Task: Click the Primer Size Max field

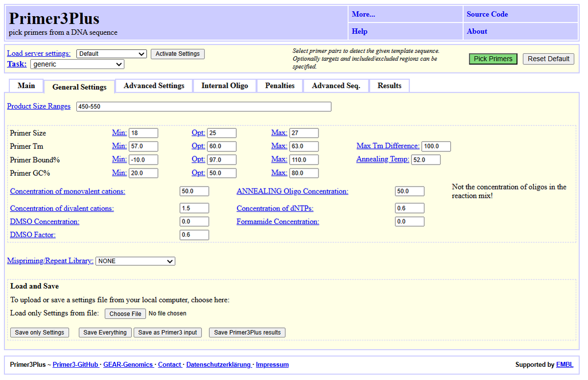Action: tap(304, 133)
